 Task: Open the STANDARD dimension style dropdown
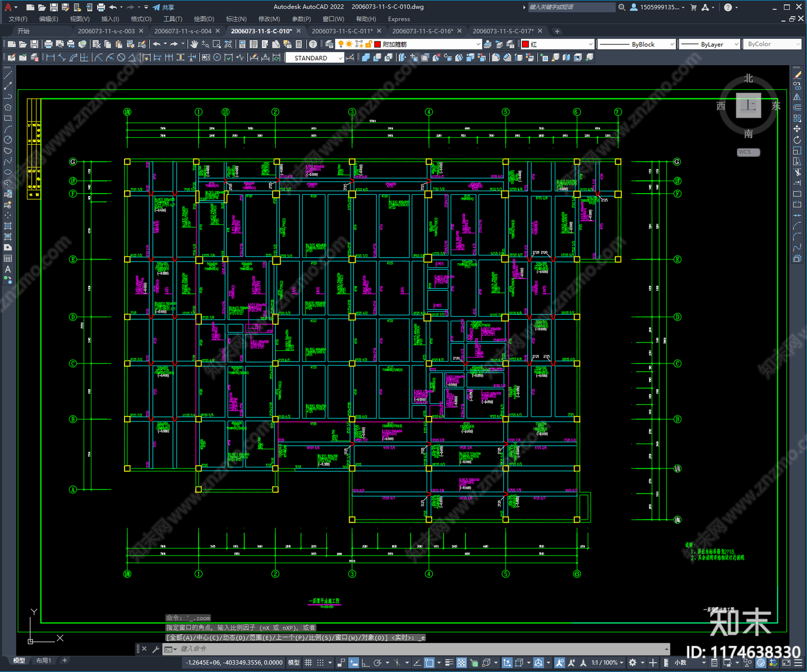[315, 58]
